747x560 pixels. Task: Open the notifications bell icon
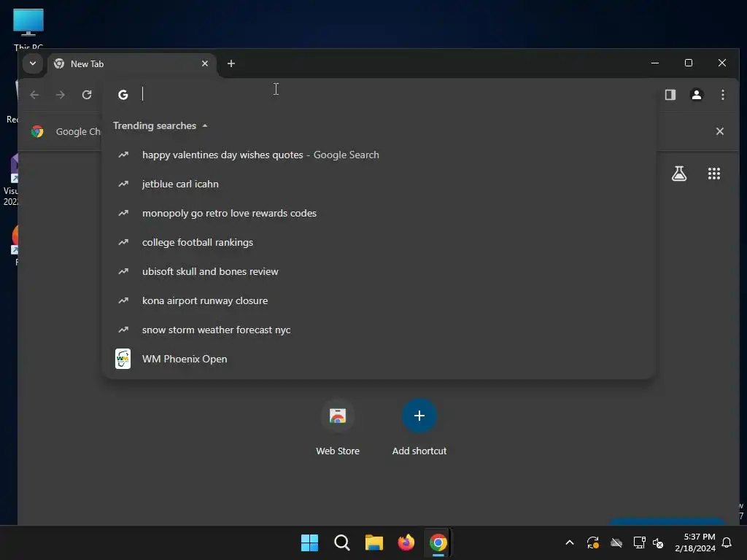coord(727,542)
